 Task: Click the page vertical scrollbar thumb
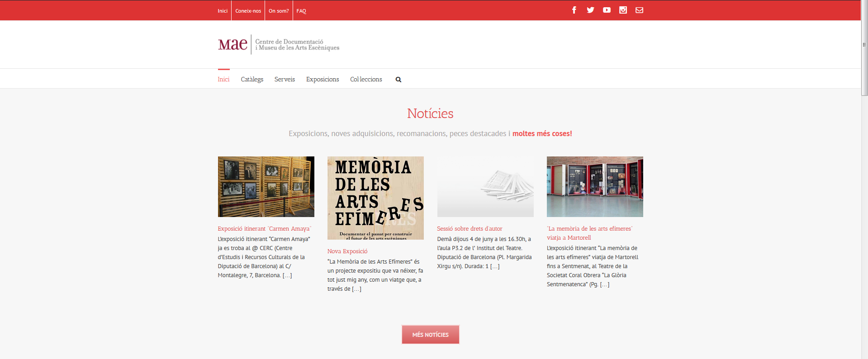point(864,47)
